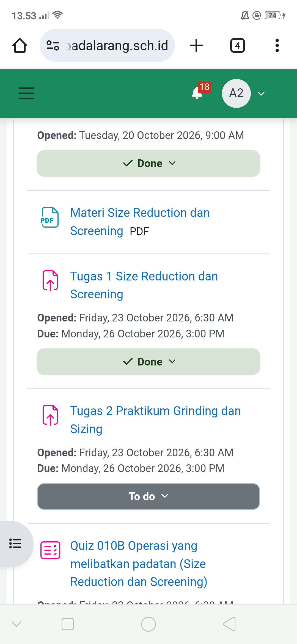The height and width of the screenshot is (644, 297).
Task: Tap the A2 user avatar
Action: point(236,93)
